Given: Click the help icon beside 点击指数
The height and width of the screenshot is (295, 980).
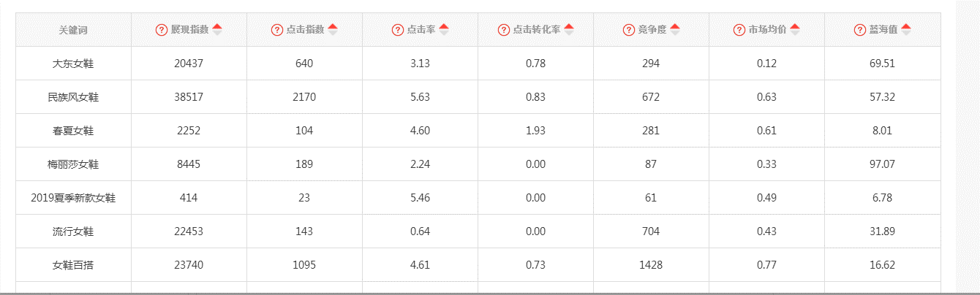Looking at the screenshot, I should [x=277, y=30].
